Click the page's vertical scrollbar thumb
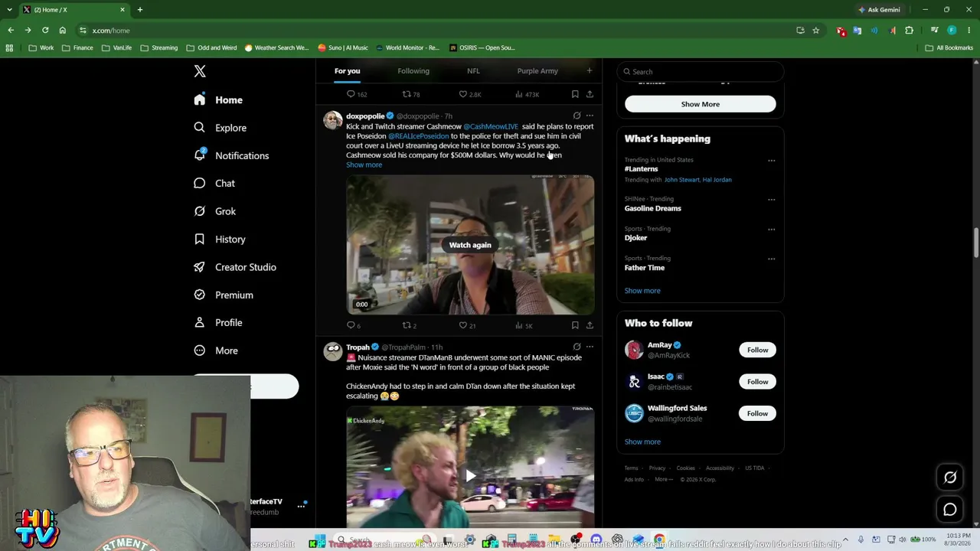The width and height of the screenshot is (980, 551). tap(976, 243)
